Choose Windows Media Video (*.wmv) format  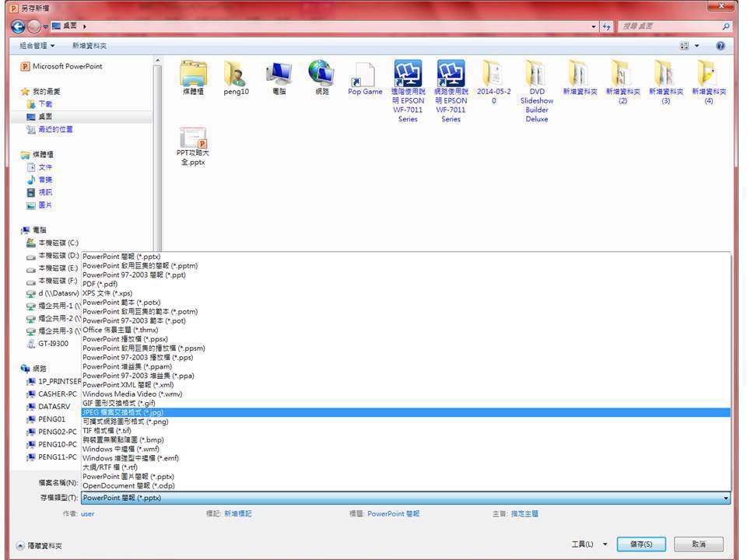tap(406, 394)
